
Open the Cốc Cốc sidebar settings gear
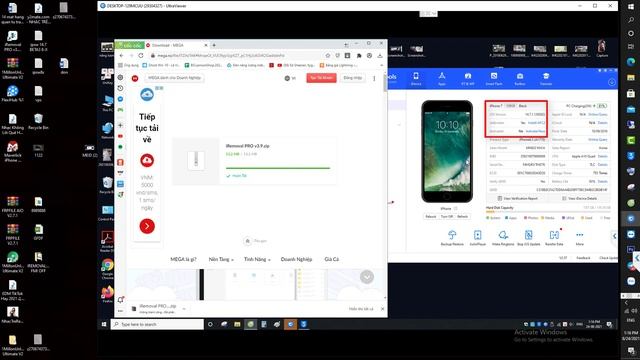tap(120, 78)
